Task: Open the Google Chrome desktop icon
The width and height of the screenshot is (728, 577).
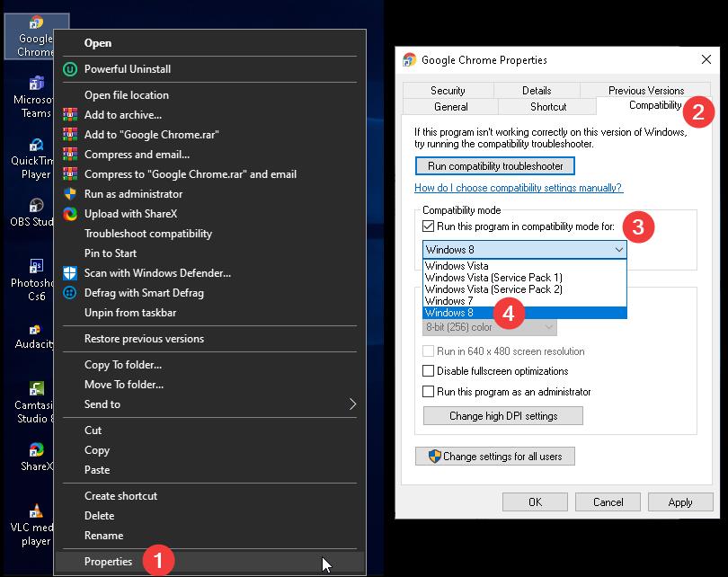Action: point(35,36)
